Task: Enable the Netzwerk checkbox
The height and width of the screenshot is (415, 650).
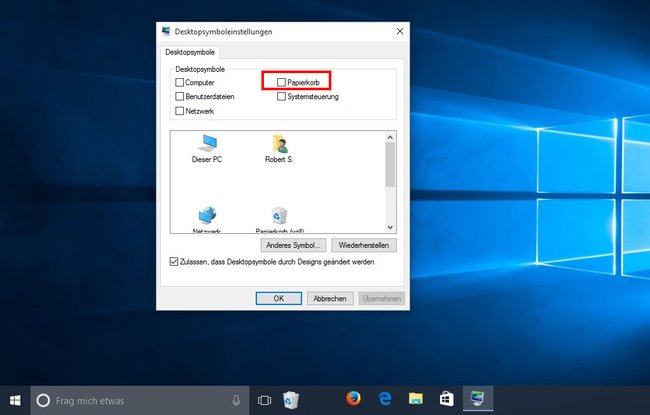Action: (x=179, y=111)
